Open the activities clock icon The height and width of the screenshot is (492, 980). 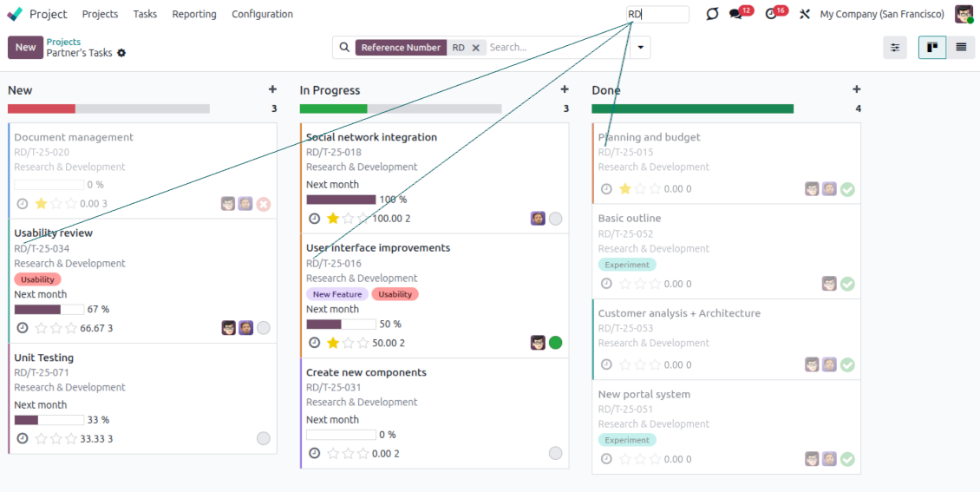point(771,14)
